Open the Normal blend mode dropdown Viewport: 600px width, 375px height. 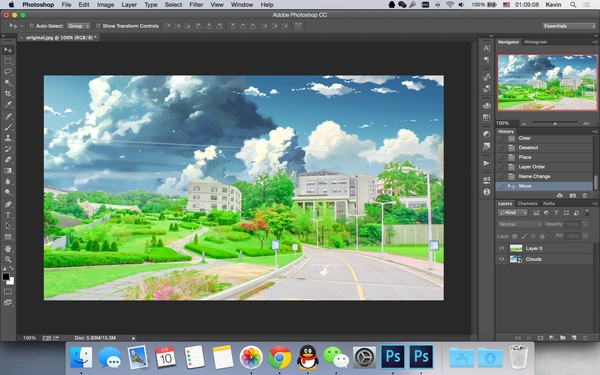coord(520,224)
